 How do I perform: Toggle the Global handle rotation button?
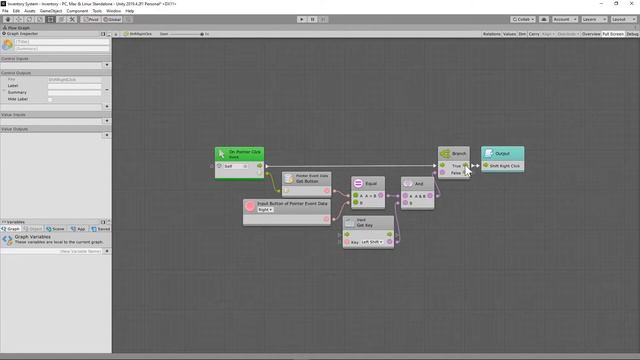112,19
